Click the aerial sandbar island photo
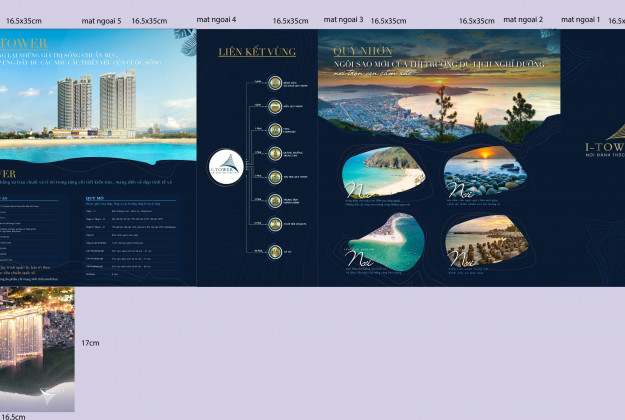 coord(381,238)
